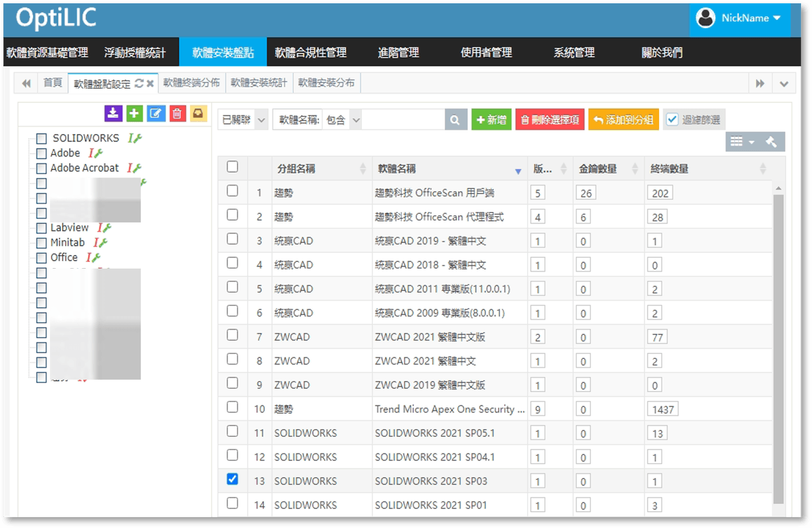The width and height of the screenshot is (812, 528).
Task: Click the magnifier search icon button
Action: tap(455, 120)
